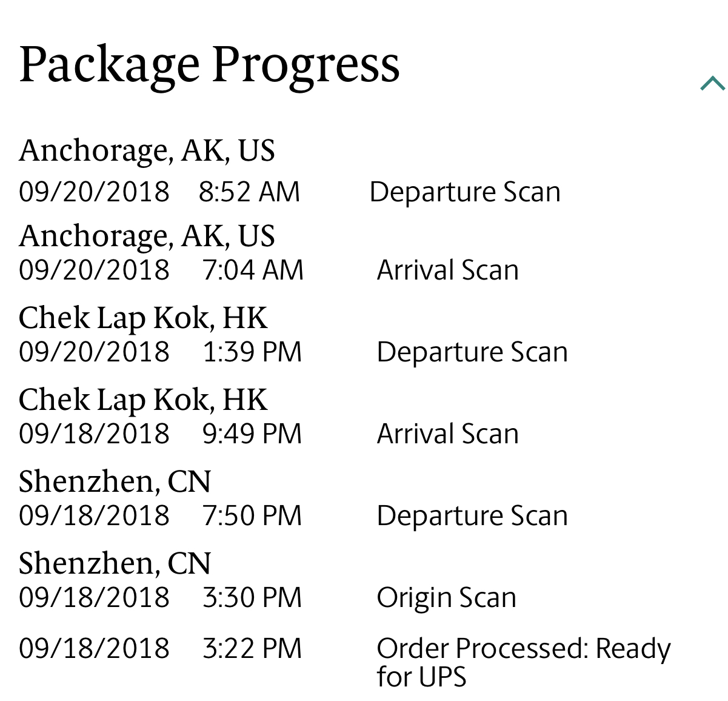Click the 9:49 PM timestamp

coord(252,434)
